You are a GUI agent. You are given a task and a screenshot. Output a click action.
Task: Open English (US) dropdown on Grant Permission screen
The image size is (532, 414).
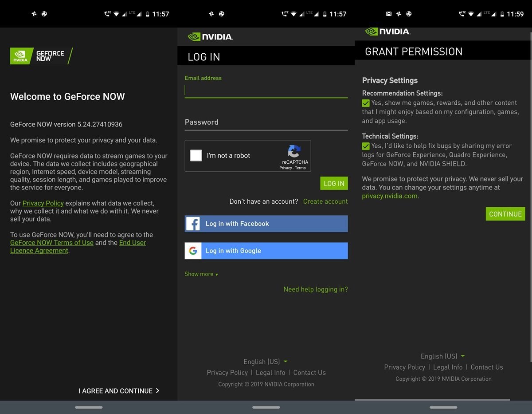[x=442, y=356]
